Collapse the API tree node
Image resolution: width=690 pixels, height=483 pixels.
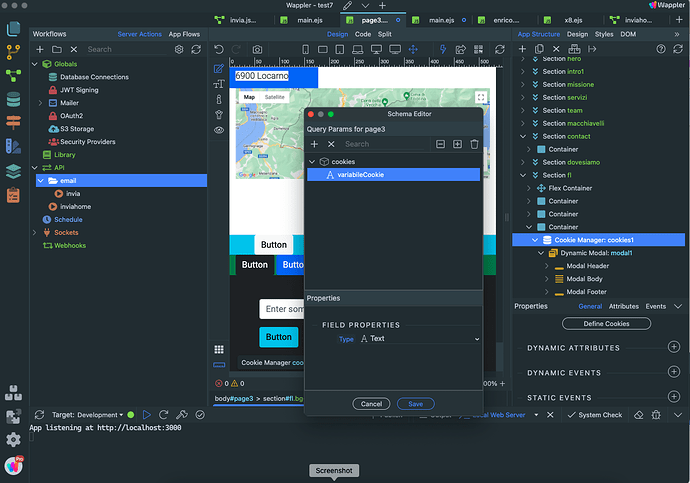point(35,168)
